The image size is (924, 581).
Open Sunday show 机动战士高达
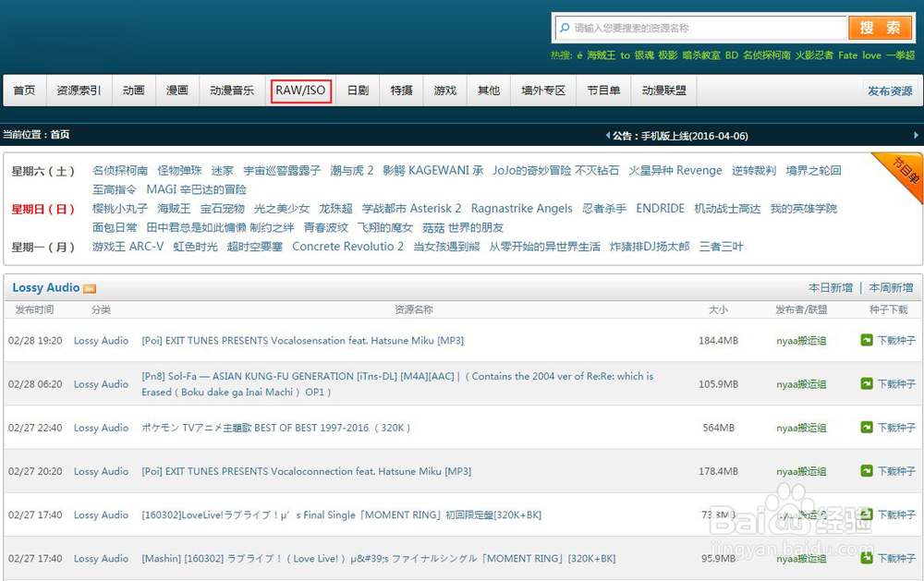[727, 209]
